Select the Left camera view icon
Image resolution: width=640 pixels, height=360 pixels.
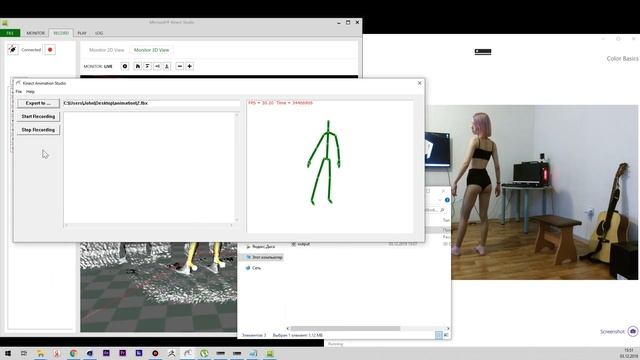[157, 66]
